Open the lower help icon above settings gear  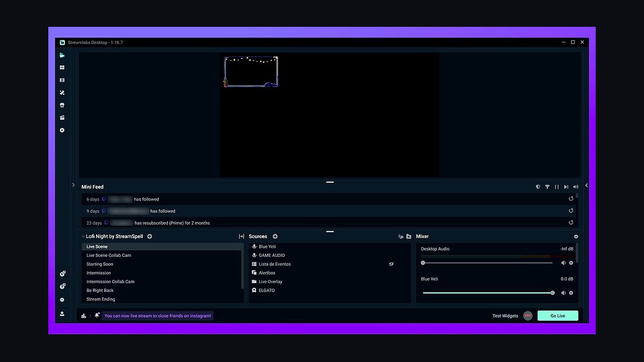tap(62, 286)
